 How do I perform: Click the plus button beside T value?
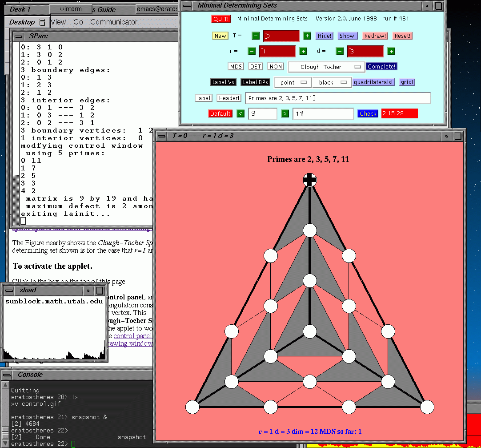tap(307, 36)
